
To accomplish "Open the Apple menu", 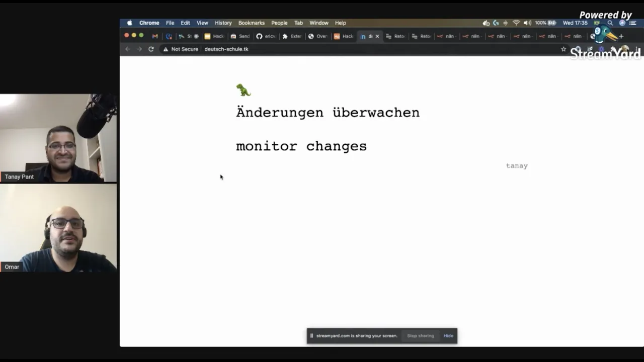I will 129,23.
